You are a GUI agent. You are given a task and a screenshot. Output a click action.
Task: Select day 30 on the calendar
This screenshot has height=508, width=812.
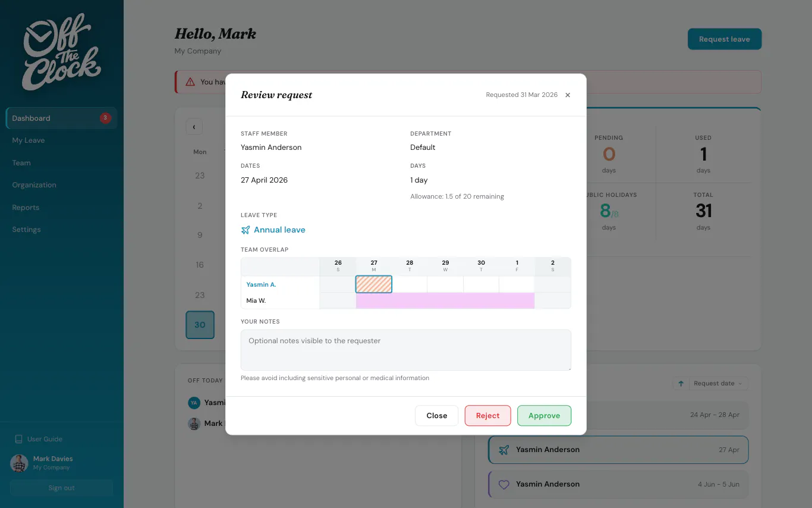tap(200, 325)
